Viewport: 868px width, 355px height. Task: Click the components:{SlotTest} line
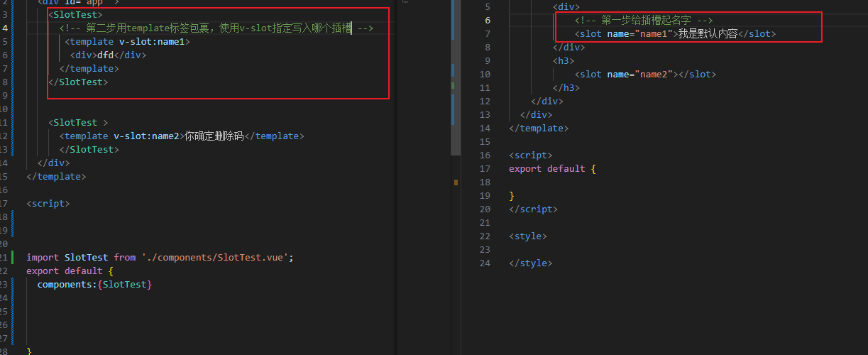[x=95, y=284]
